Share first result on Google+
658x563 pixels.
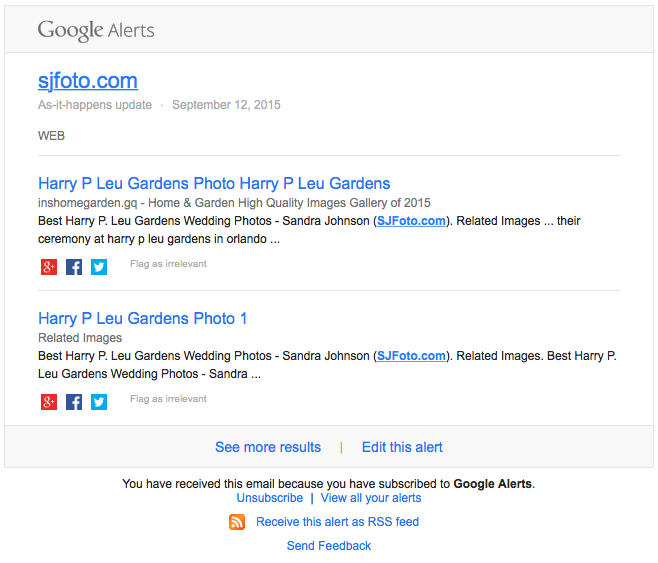(x=49, y=267)
